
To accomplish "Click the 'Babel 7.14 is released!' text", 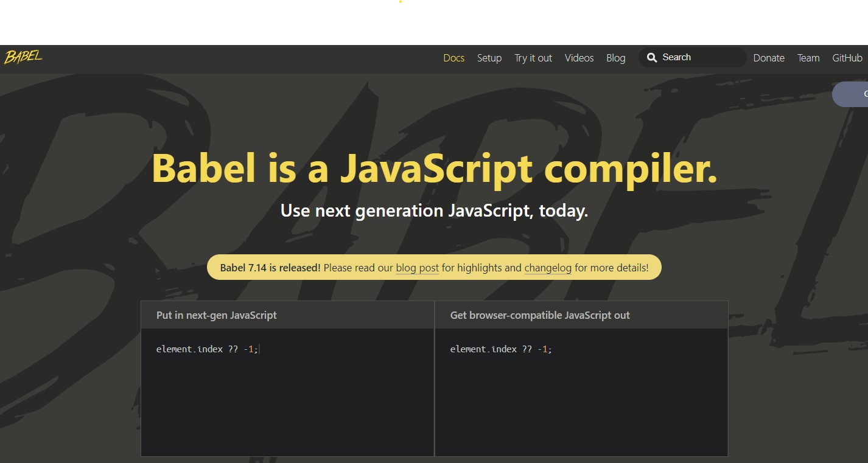I will point(270,268).
